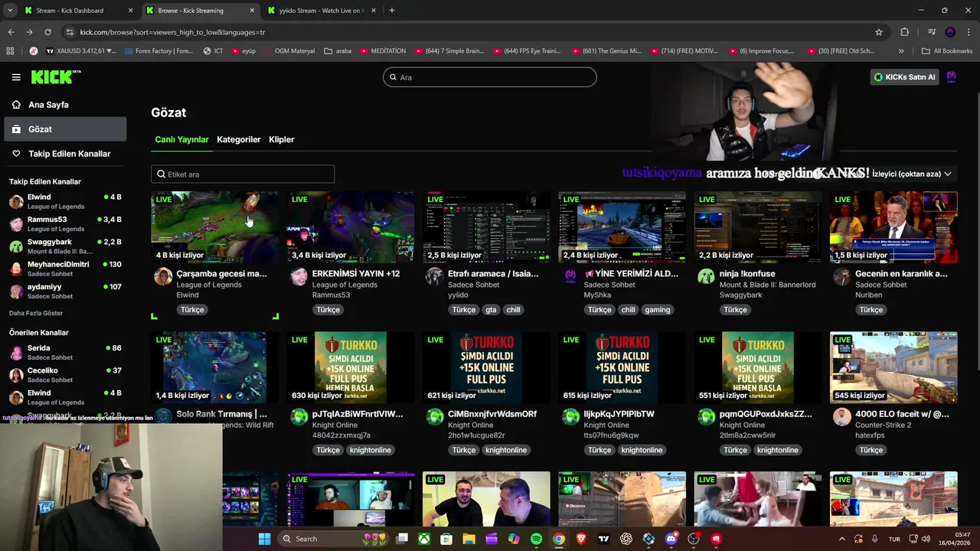Open Elwind channel under followed channels

[x=65, y=201]
